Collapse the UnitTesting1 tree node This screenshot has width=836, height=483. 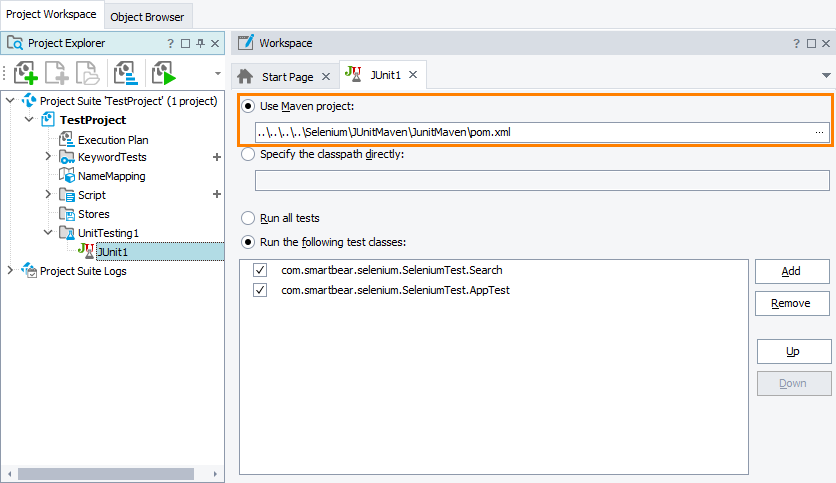point(48,232)
